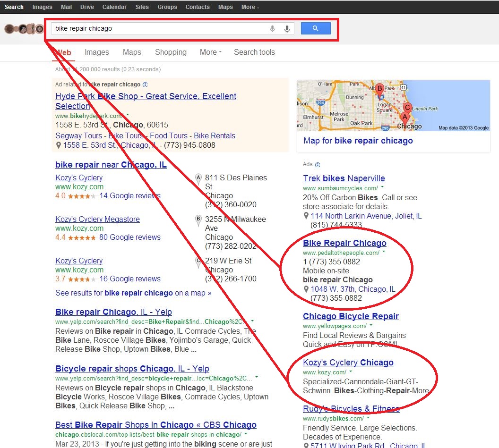Expand arrow next to chicago.cbslocal.com URL
The width and height of the screenshot is (499, 448).
[246, 433]
